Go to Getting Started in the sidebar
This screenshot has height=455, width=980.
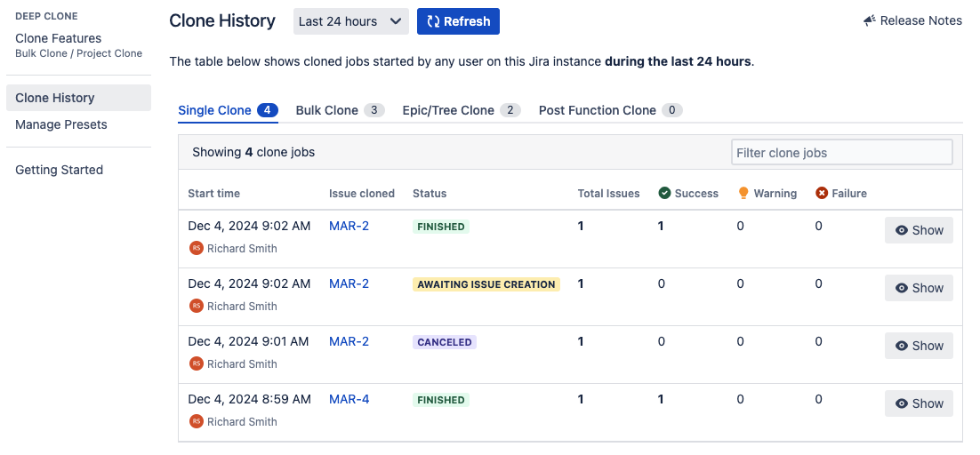[59, 170]
